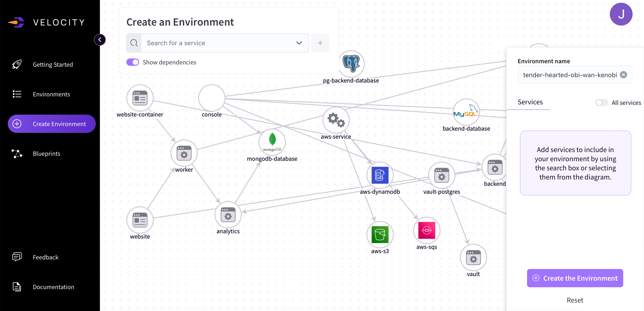Image resolution: width=644 pixels, height=311 pixels.
Task: Select the worker service node
Action: point(184,153)
